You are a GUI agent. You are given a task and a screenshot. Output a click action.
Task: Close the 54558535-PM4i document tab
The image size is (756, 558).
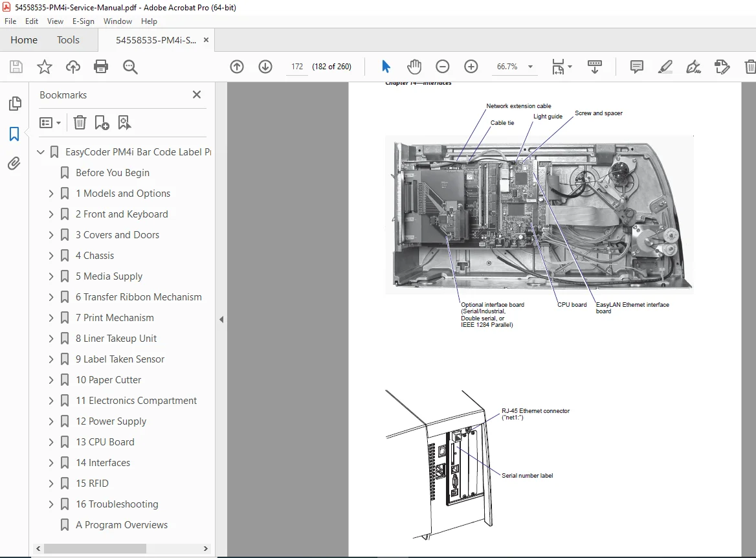[x=206, y=40]
